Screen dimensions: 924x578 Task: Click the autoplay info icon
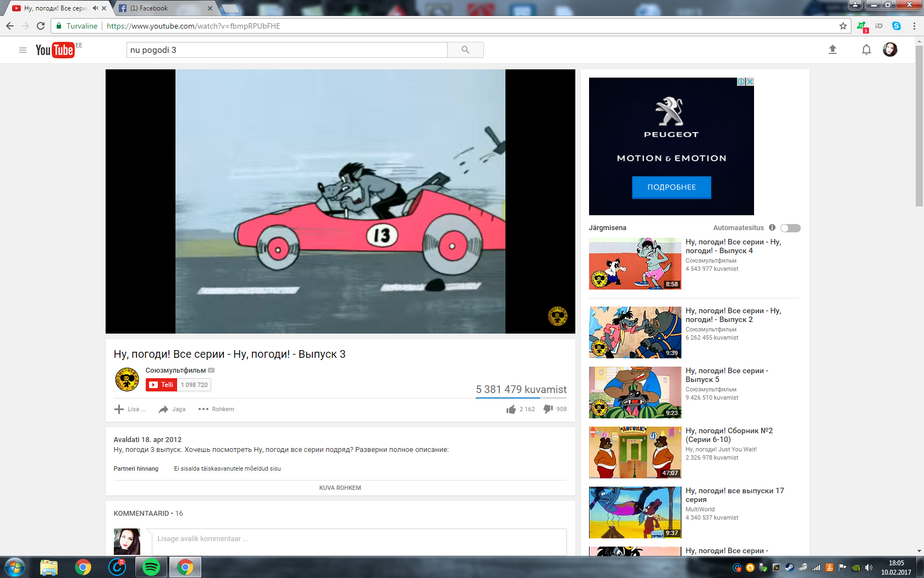(772, 227)
